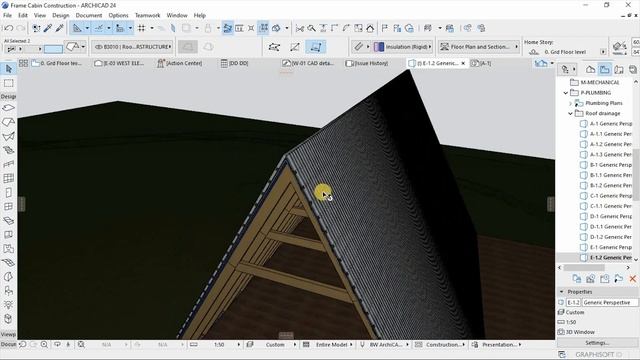This screenshot has width=640, height=360.
Task: Select the second roof geometry method icon
Action: (x=295, y=47)
